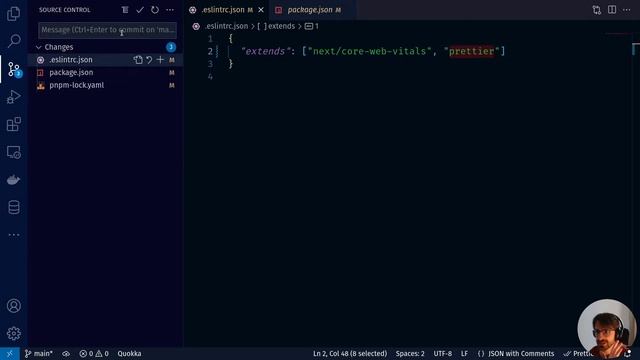Open the Extensions view
The height and width of the screenshot is (360, 640).
tap(13, 124)
